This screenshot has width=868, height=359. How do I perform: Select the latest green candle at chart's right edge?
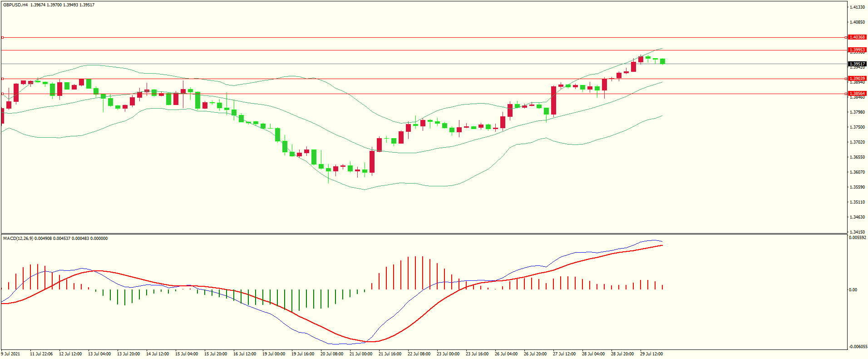coord(663,61)
